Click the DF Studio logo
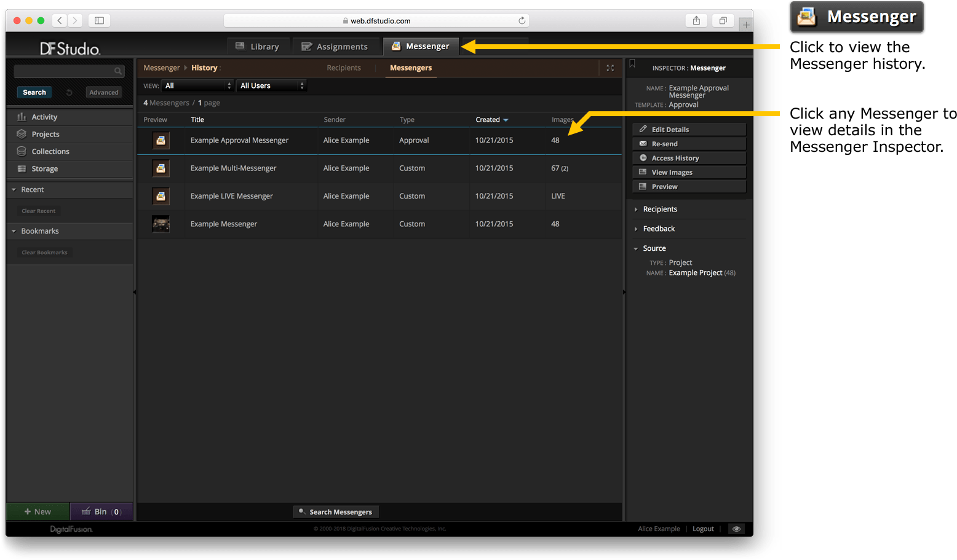The width and height of the screenshot is (957, 560). [70, 49]
